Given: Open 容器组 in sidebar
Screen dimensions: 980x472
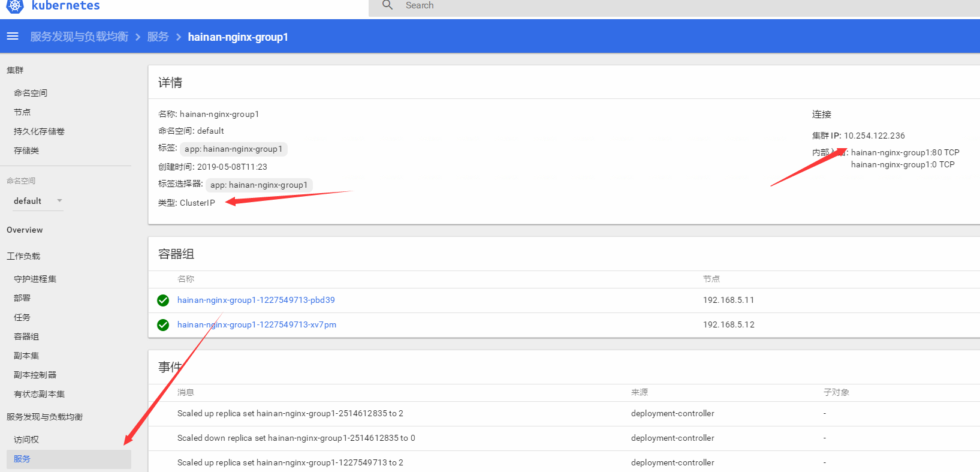Looking at the screenshot, I should pyautogui.click(x=26, y=336).
